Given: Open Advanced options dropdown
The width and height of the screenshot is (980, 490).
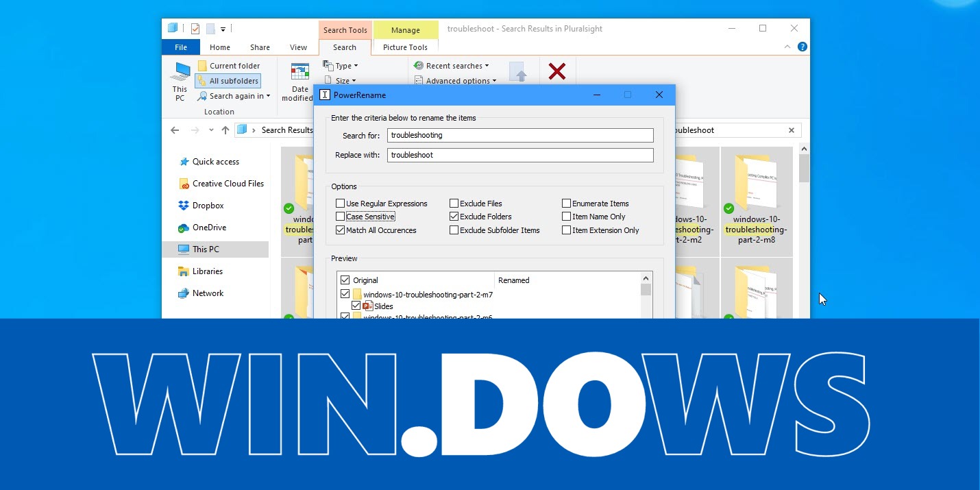Looking at the screenshot, I should click(455, 81).
